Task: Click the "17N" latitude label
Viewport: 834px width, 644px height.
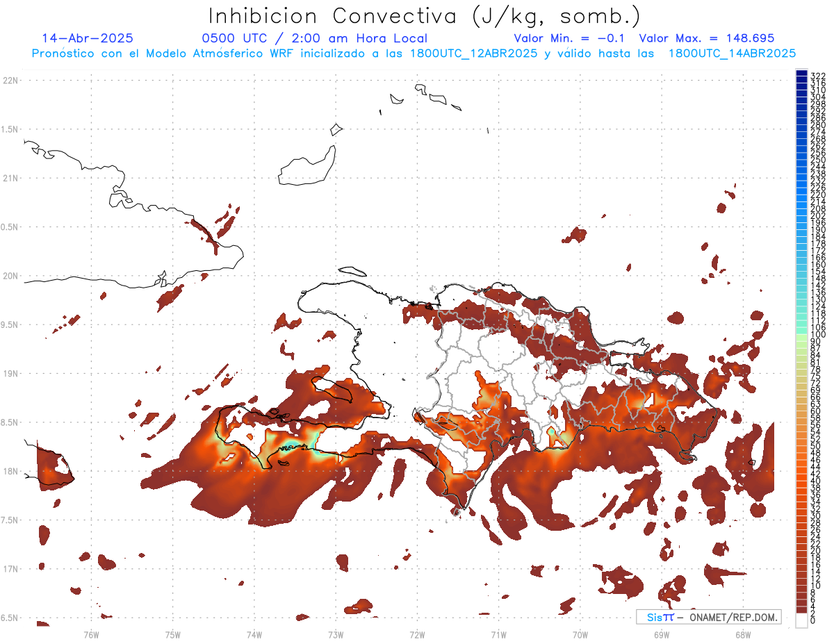Action: [x=10, y=569]
